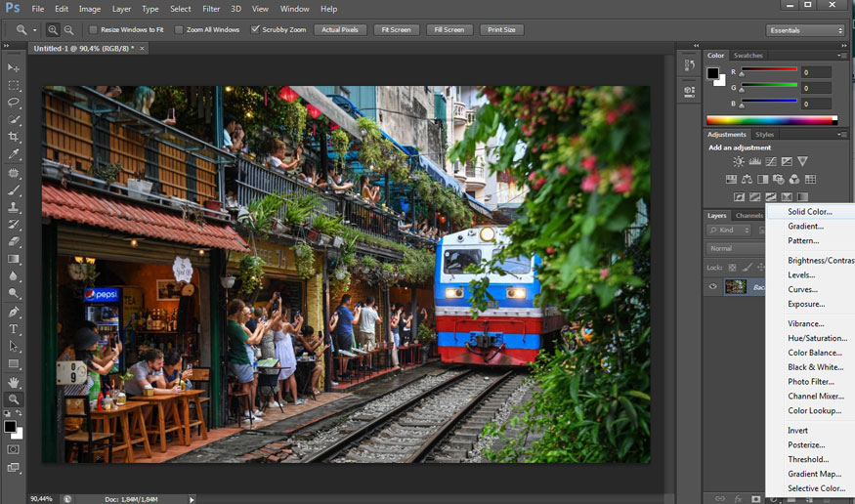Select the Lasso tool
Screen dimensions: 855x504
point(14,102)
